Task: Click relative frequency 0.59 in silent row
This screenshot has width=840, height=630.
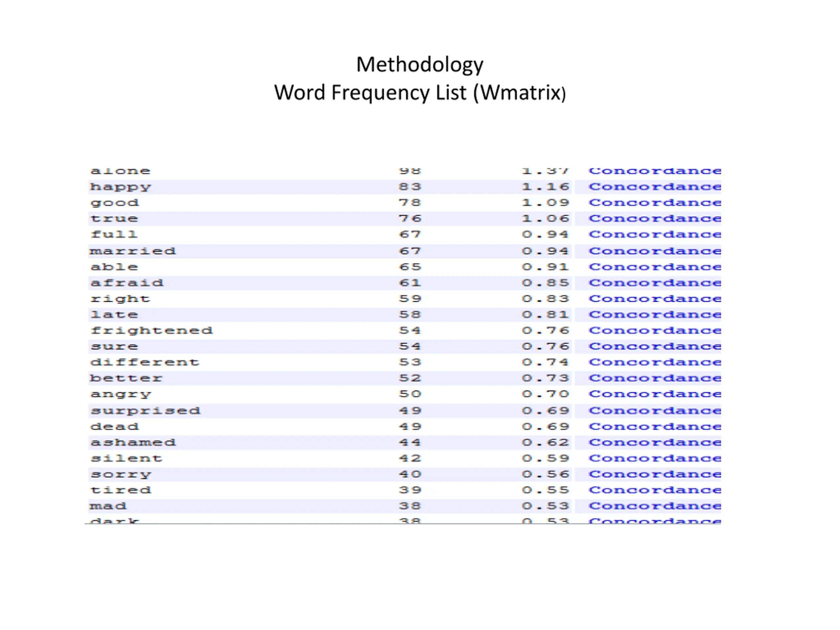Action: pos(546,459)
